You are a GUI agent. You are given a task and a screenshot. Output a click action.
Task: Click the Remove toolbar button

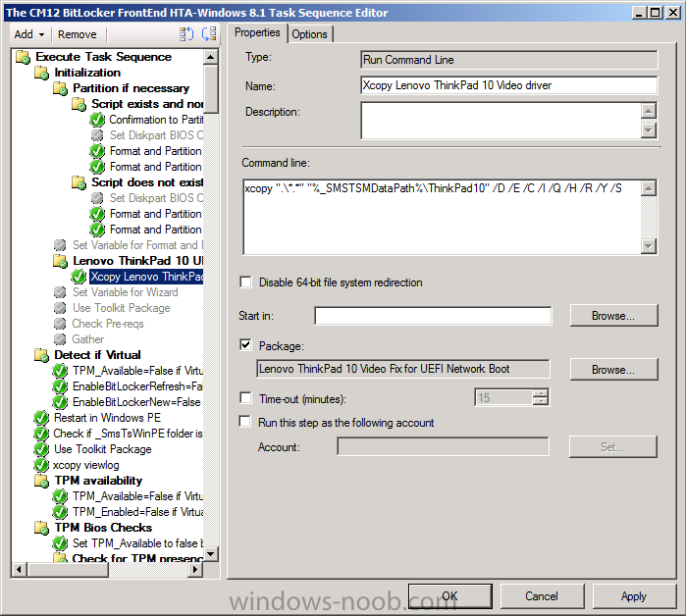[x=78, y=34]
